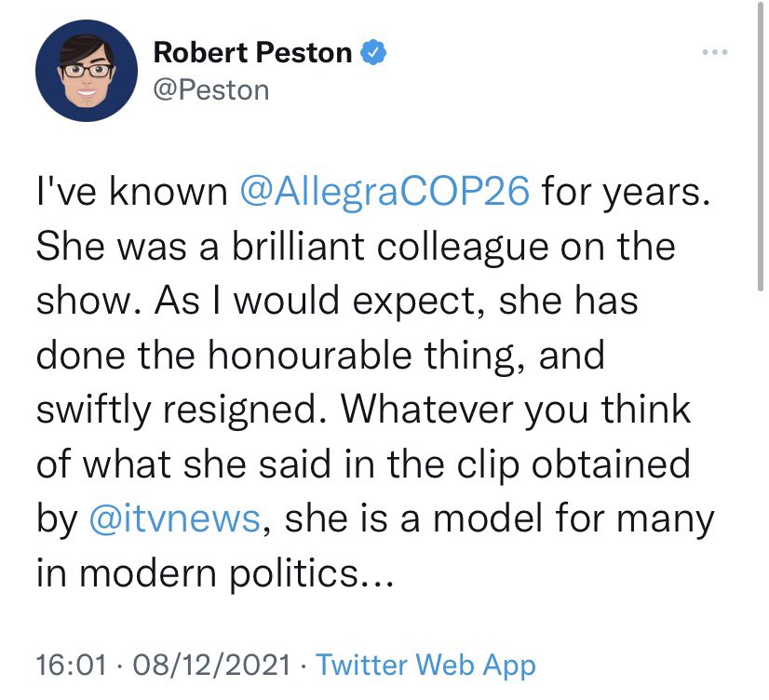
Task: Visit the @Peston handle profile
Action: pos(211,90)
